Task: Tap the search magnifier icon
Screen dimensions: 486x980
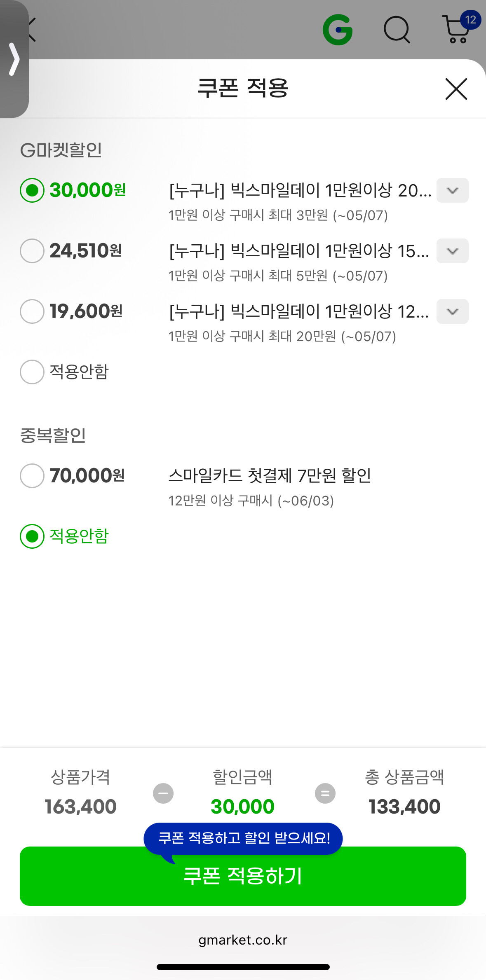Action: [397, 30]
